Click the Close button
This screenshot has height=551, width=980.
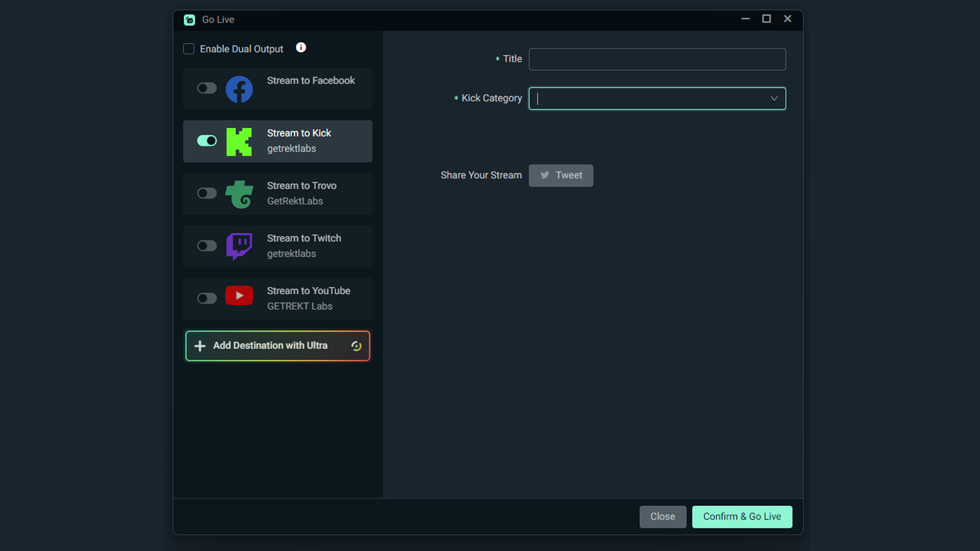[x=663, y=516]
